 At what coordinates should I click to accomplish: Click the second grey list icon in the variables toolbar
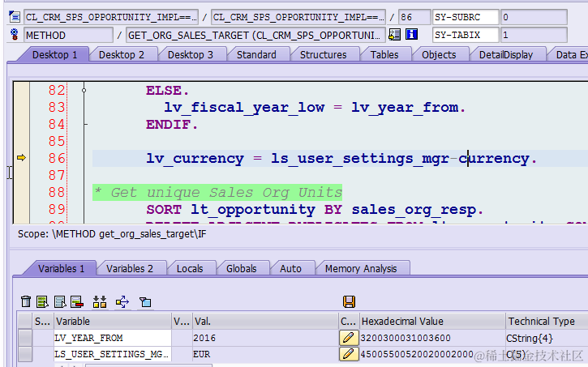[x=60, y=301]
